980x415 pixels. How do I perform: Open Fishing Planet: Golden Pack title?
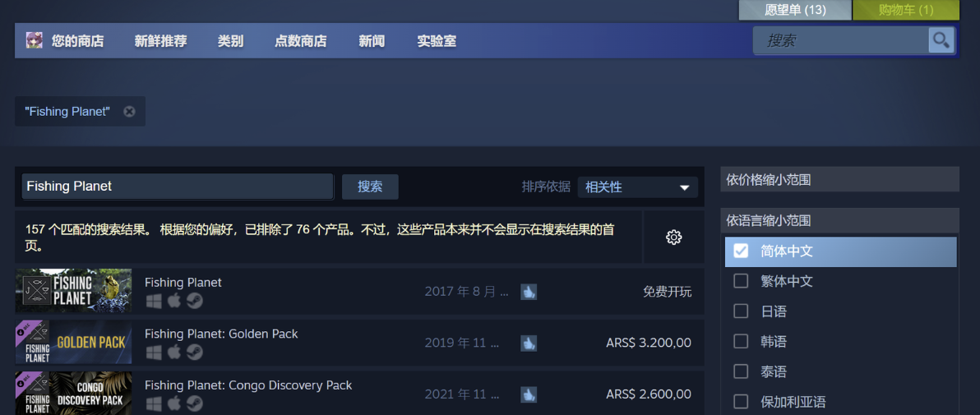(x=221, y=334)
